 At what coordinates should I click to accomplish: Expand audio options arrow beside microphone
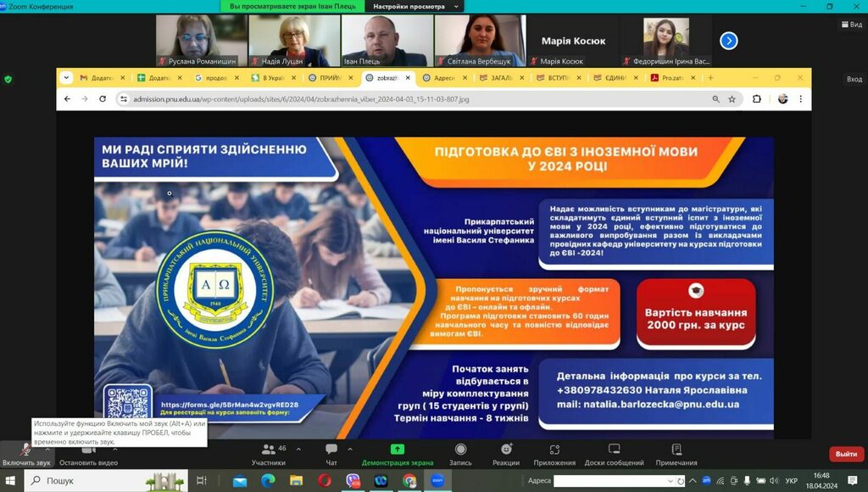tap(47, 449)
